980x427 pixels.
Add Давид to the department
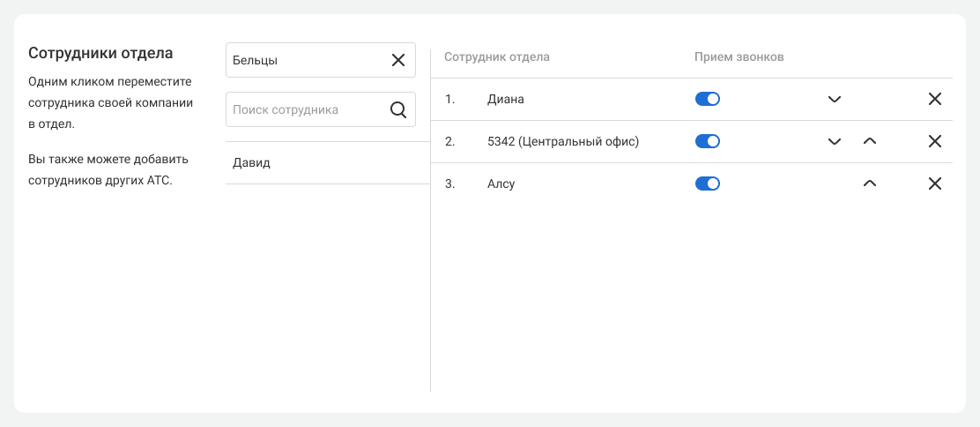point(252,162)
